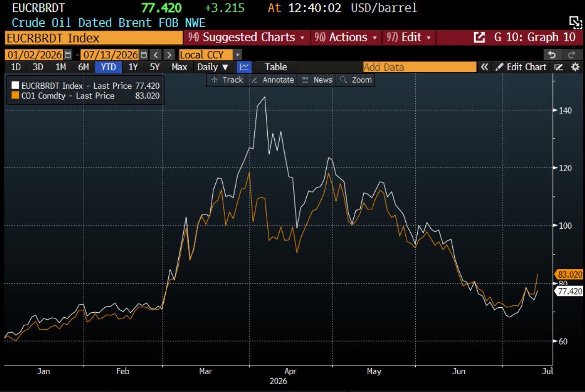Open chart settings gear icon

click(x=575, y=67)
